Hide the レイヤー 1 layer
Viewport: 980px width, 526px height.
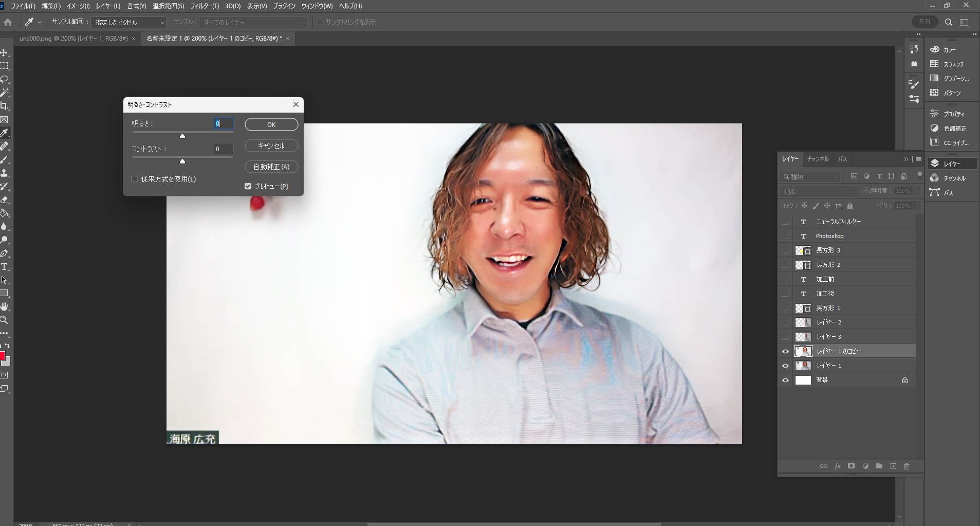point(785,366)
